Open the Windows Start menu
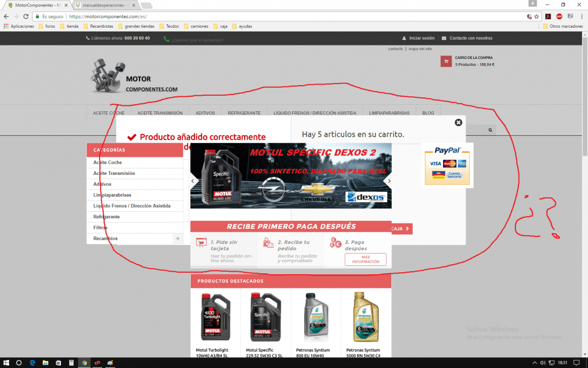Screen dimensions: 588x368 [6, 363]
